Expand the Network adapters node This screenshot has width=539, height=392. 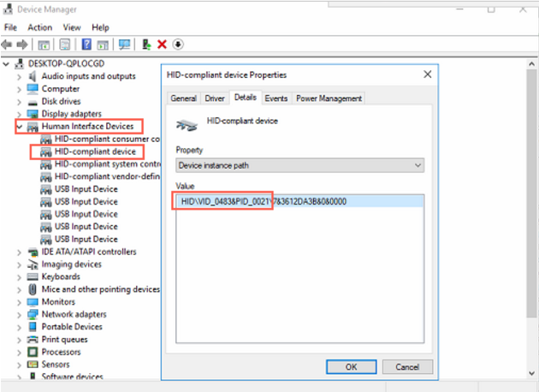pyautogui.click(x=19, y=314)
